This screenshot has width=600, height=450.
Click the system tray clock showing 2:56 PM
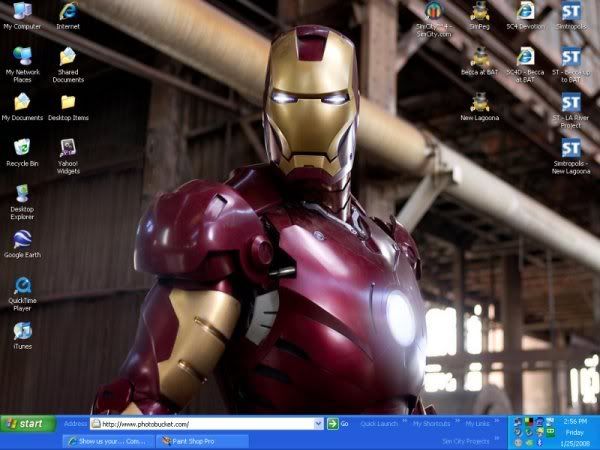575,421
